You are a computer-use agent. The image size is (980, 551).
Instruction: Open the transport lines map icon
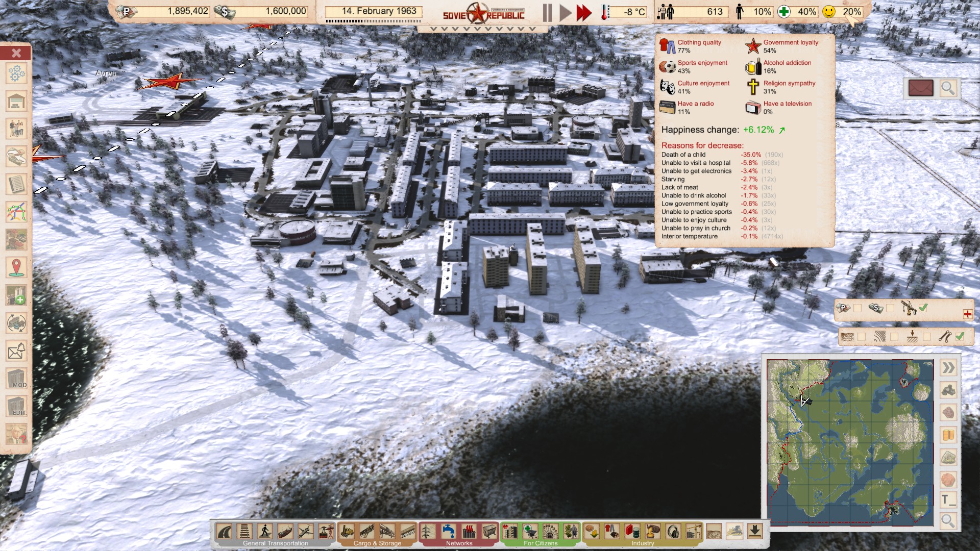[x=16, y=211]
